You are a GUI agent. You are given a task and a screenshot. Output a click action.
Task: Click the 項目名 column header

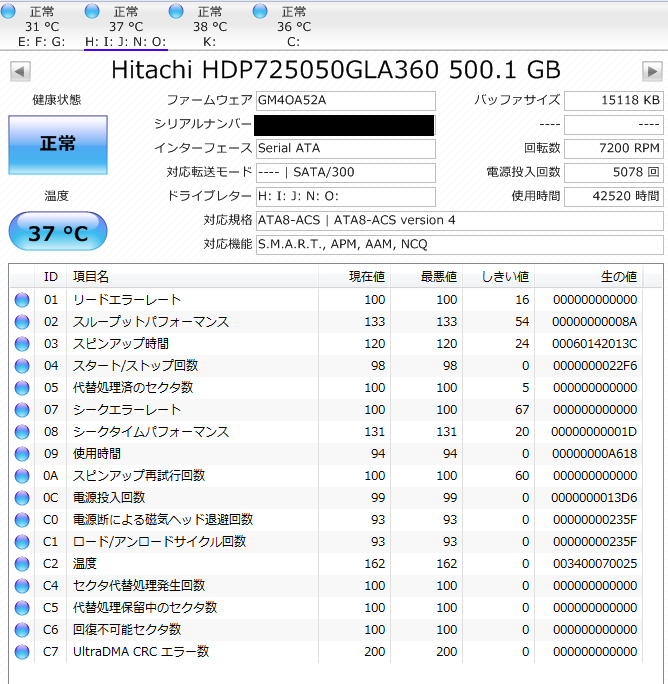91,276
